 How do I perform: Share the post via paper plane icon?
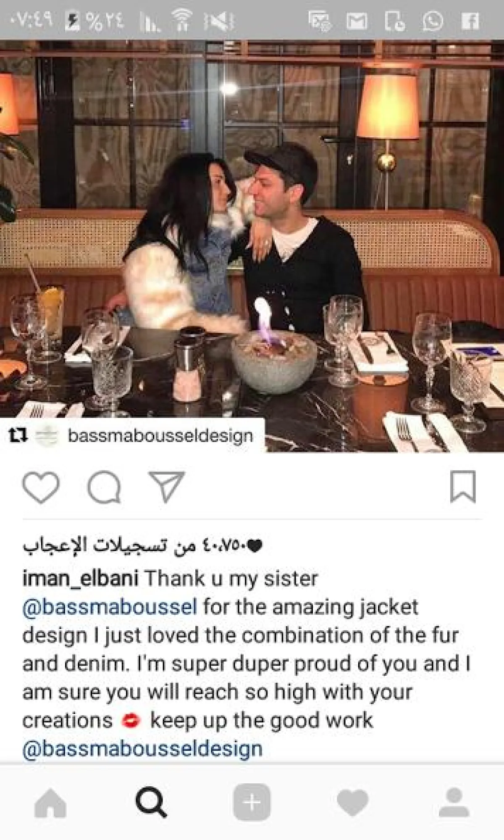pyautogui.click(x=167, y=487)
